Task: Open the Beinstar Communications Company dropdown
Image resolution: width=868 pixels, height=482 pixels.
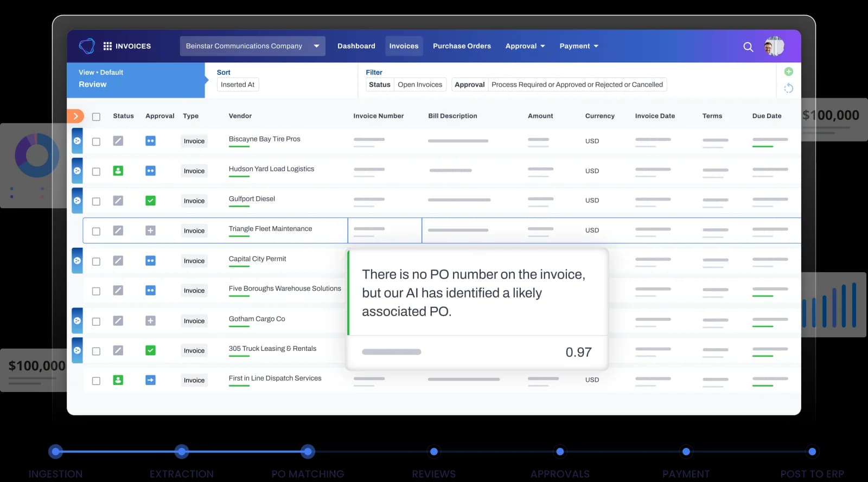Action: 252,46
